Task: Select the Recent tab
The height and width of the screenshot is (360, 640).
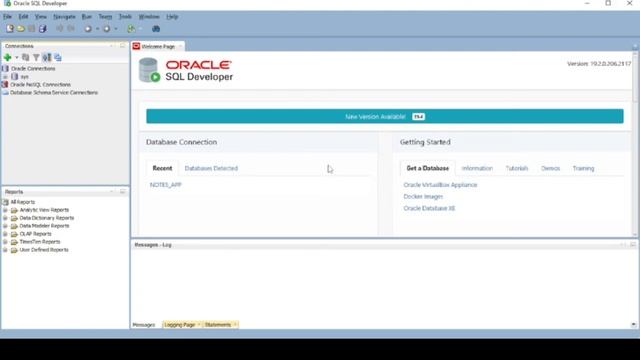Action: click(162, 168)
